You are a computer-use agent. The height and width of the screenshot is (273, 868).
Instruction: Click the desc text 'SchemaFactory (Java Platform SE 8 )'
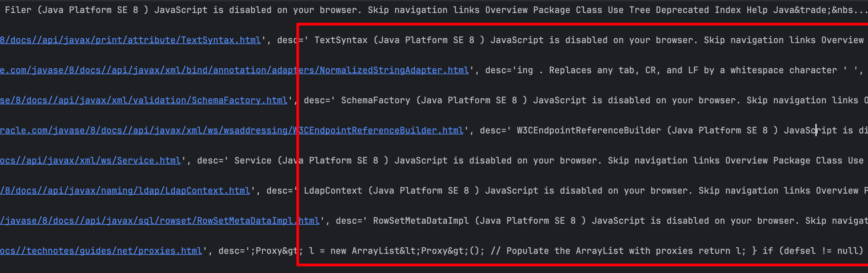(434, 100)
